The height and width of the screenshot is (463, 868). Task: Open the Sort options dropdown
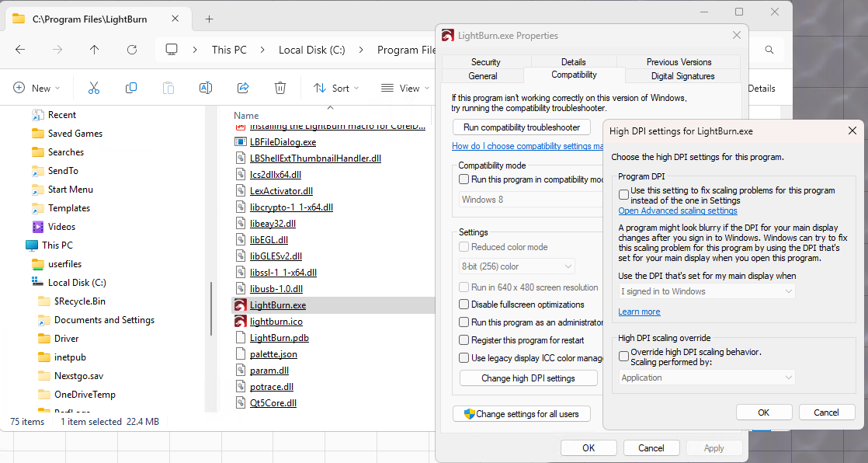pyautogui.click(x=335, y=87)
